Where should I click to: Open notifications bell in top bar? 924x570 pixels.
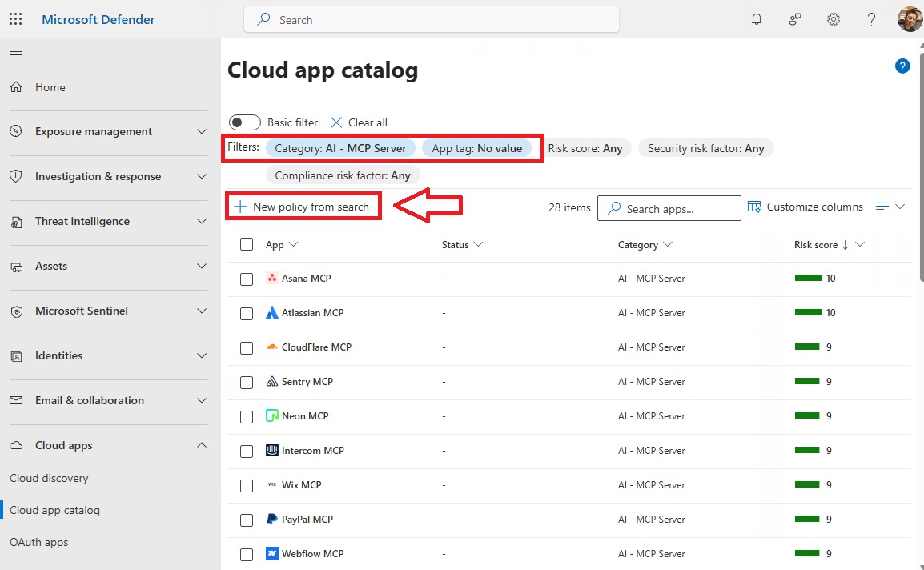(x=756, y=18)
